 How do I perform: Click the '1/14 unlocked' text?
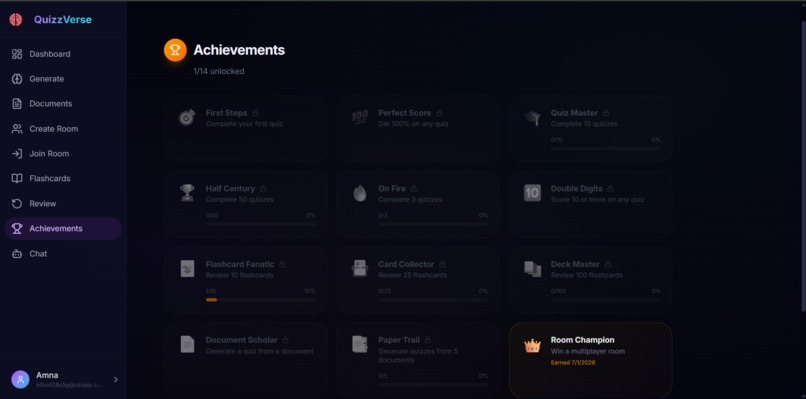click(x=219, y=71)
